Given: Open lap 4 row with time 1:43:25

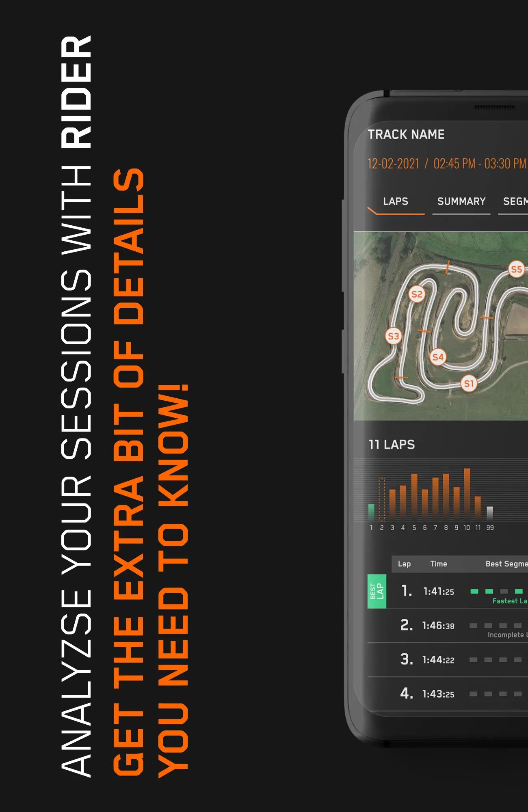Looking at the screenshot, I should 448,694.
